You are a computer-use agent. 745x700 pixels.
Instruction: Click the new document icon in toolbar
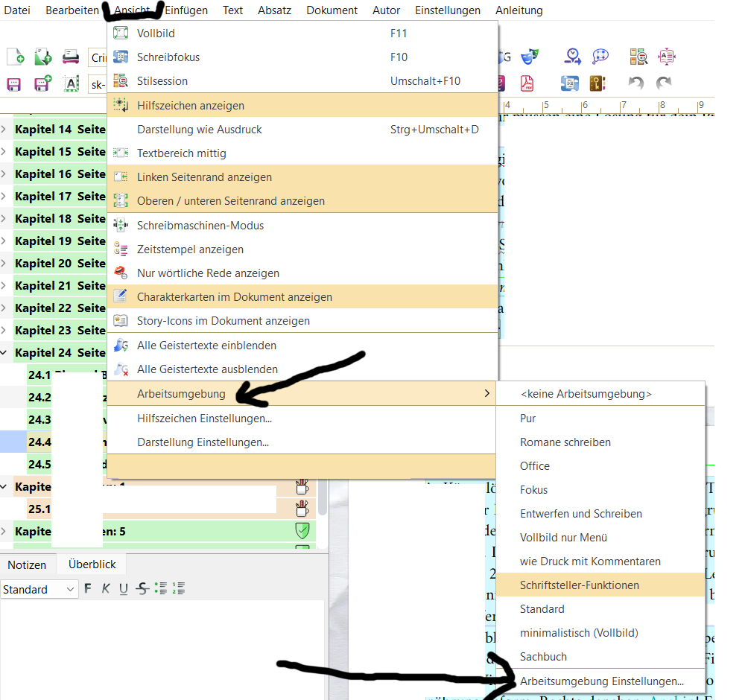pyautogui.click(x=15, y=57)
